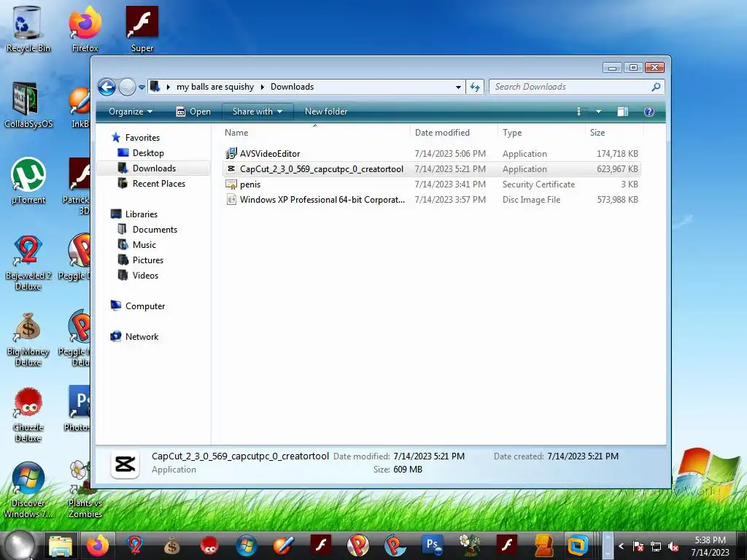Click the volume muted tray icon
This screenshot has height=560, width=747.
pyautogui.click(x=673, y=546)
